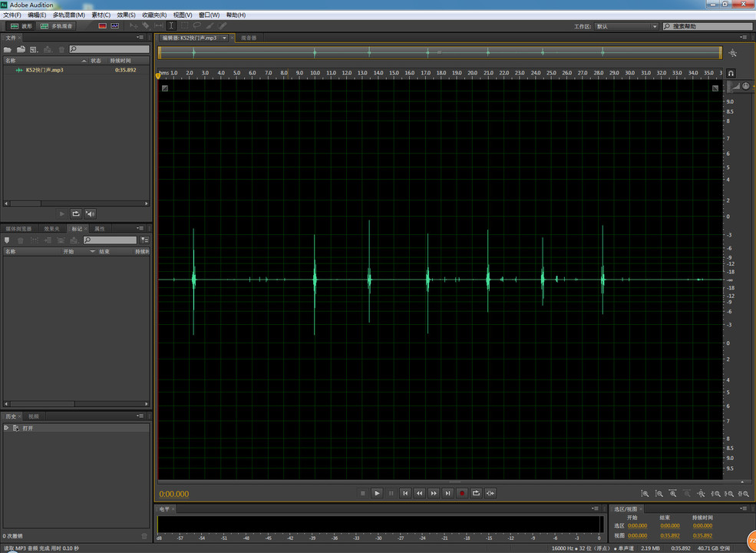
Task: Open the editor file dropdown
Action: point(224,38)
